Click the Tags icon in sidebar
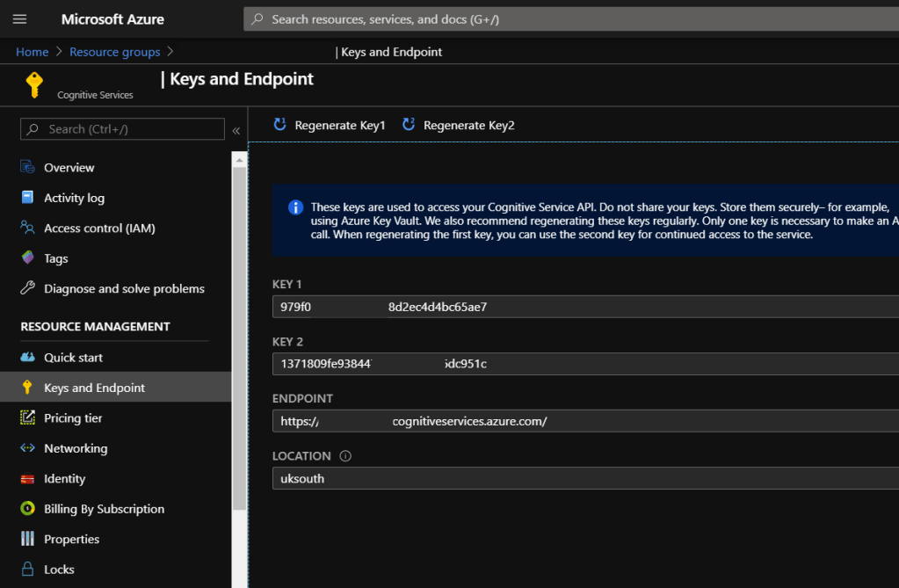Viewport: 899px width, 588px height. (27, 258)
